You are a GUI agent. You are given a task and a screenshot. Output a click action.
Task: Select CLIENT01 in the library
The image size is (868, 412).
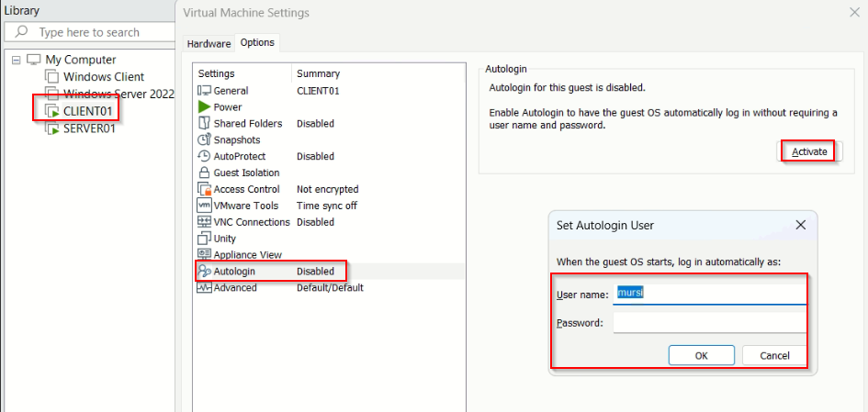(x=88, y=111)
